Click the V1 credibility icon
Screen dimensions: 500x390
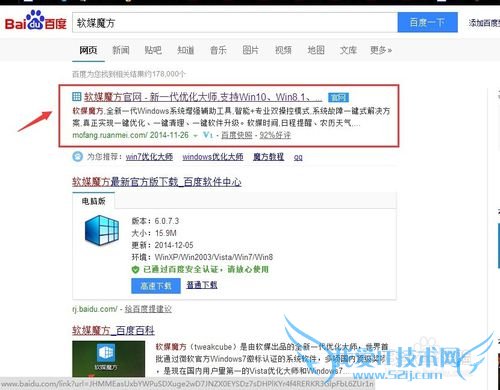[x=208, y=135]
